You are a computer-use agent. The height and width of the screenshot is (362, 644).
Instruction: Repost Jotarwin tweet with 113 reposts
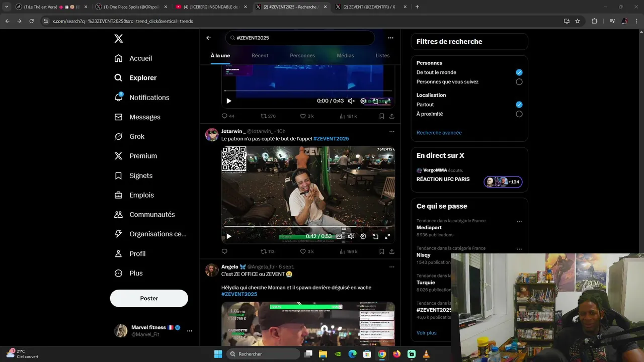267,251
